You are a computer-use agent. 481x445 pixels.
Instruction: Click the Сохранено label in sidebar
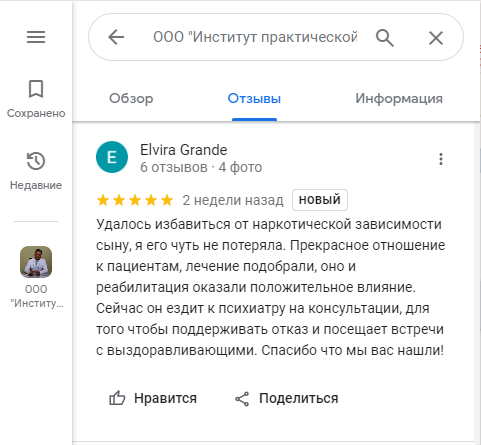(x=36, y=113)
